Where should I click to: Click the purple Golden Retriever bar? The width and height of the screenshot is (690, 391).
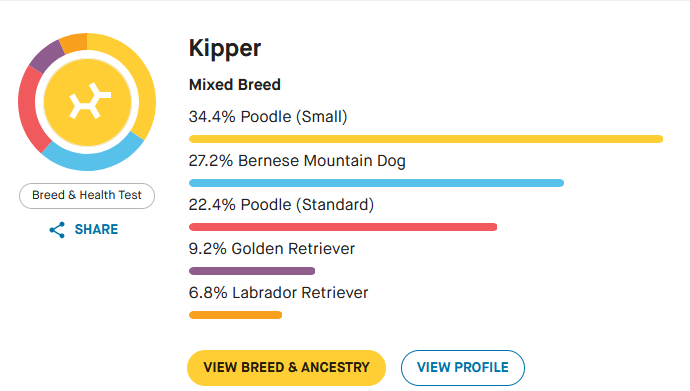[x=252, y=271]
